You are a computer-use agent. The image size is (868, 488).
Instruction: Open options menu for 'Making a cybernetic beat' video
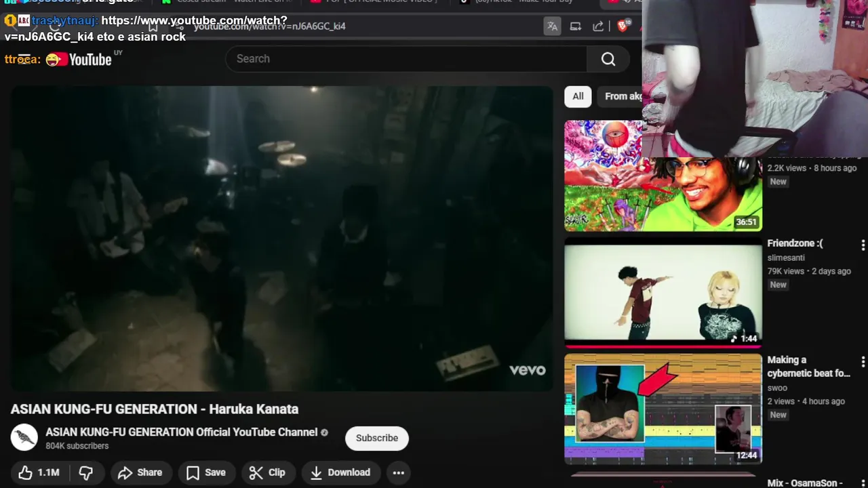pos(863,361)
